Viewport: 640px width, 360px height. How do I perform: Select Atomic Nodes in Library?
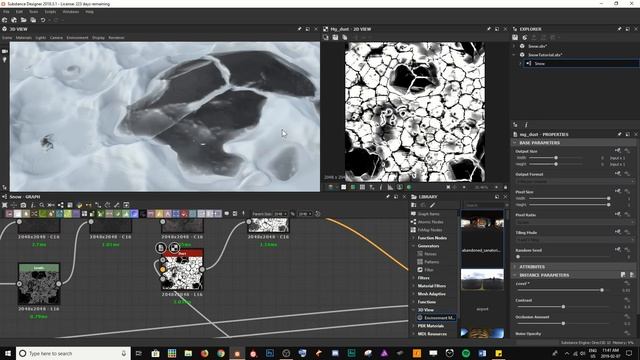coord(430,222)
